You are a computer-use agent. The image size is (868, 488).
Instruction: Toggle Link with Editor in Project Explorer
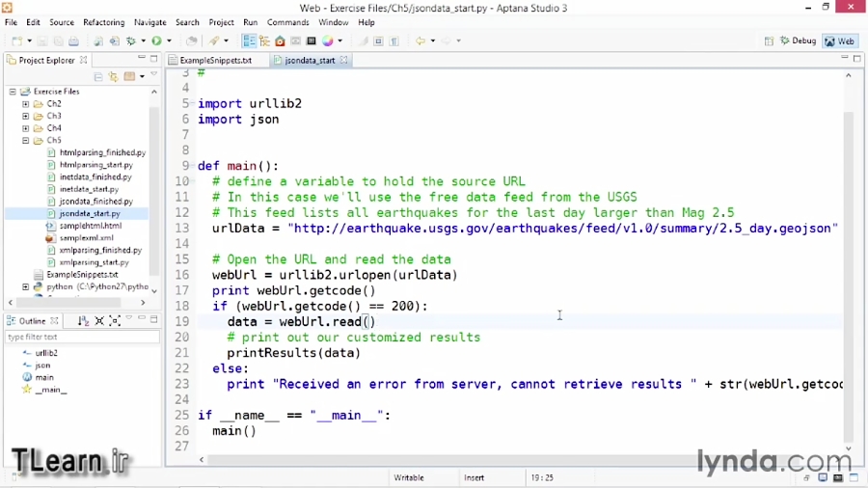112,76
